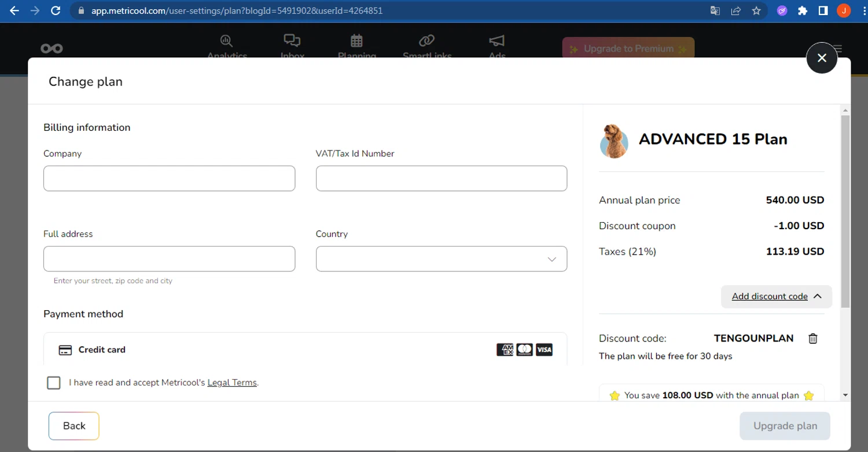Click the Back button
868x452 pixels.
point(74,426)
